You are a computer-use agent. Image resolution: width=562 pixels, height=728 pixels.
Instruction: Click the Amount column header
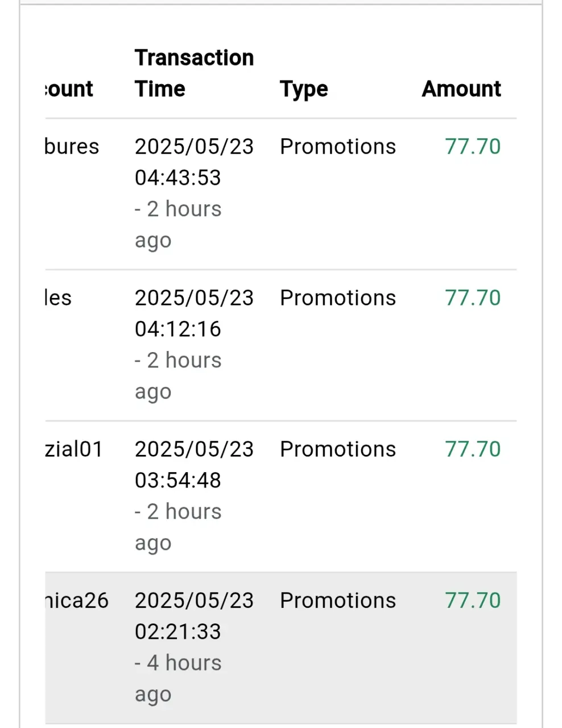461,89
